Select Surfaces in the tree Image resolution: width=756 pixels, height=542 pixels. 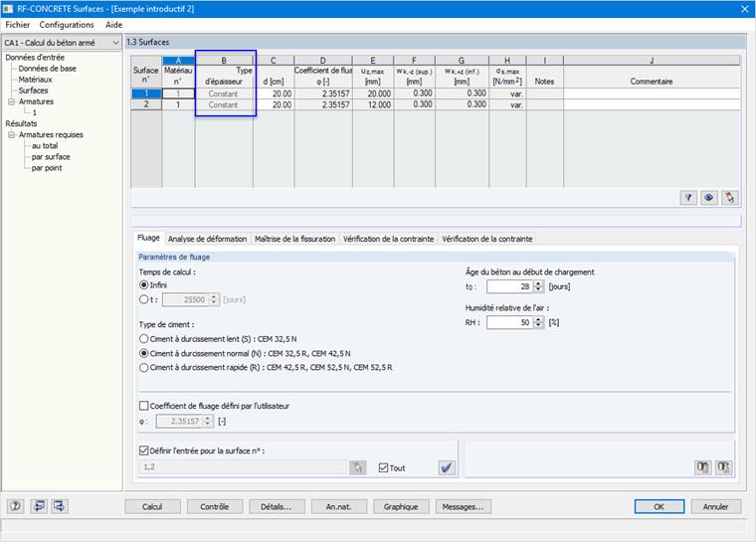click(x=33, y=90)
